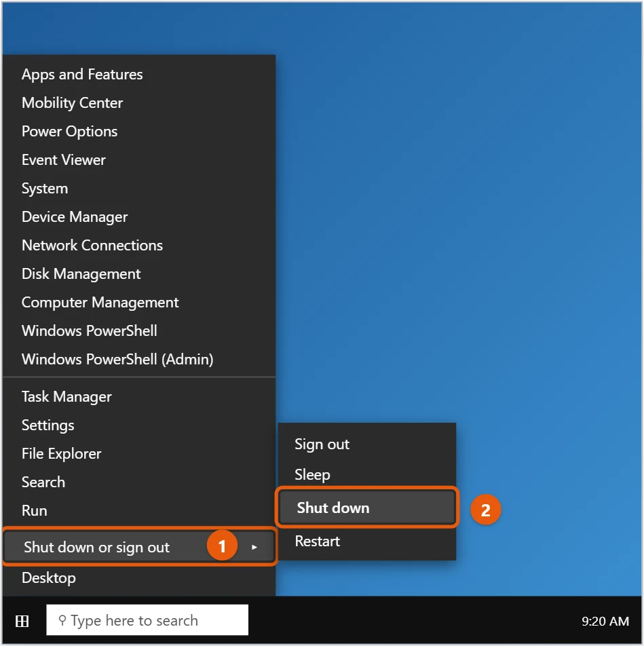Viewport: 644px width, 646px height.
Task: Start Windows PowerShell (Admin)
Action: coord(139,359)
